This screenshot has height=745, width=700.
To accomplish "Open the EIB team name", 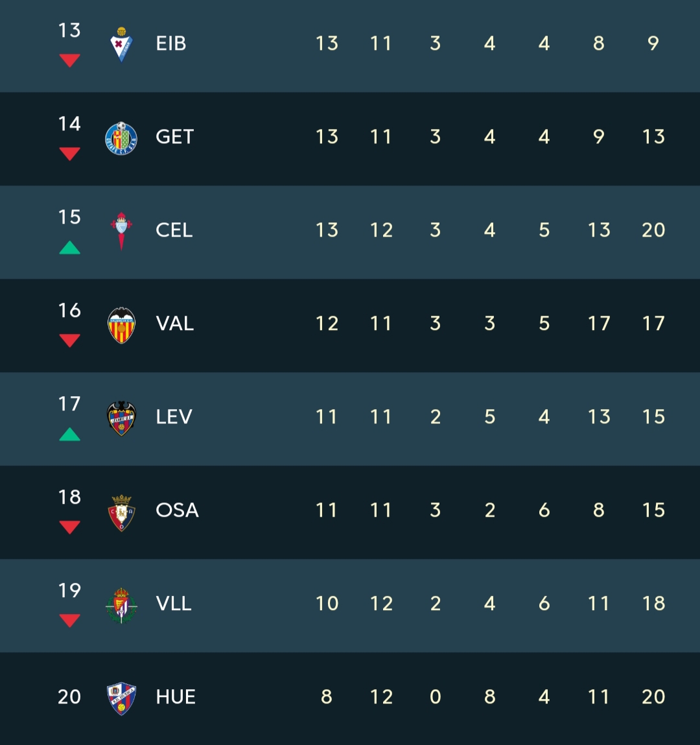I will pos(171,43).
